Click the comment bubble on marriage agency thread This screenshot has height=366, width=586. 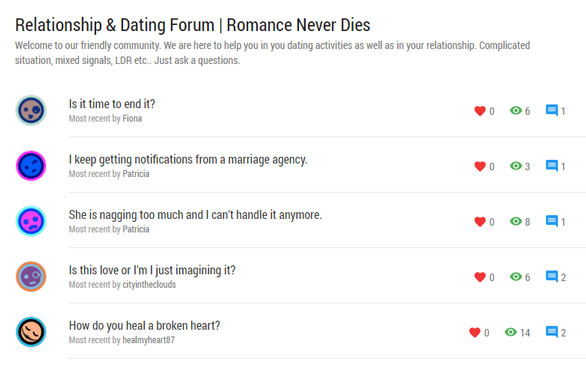pos(552,166)
